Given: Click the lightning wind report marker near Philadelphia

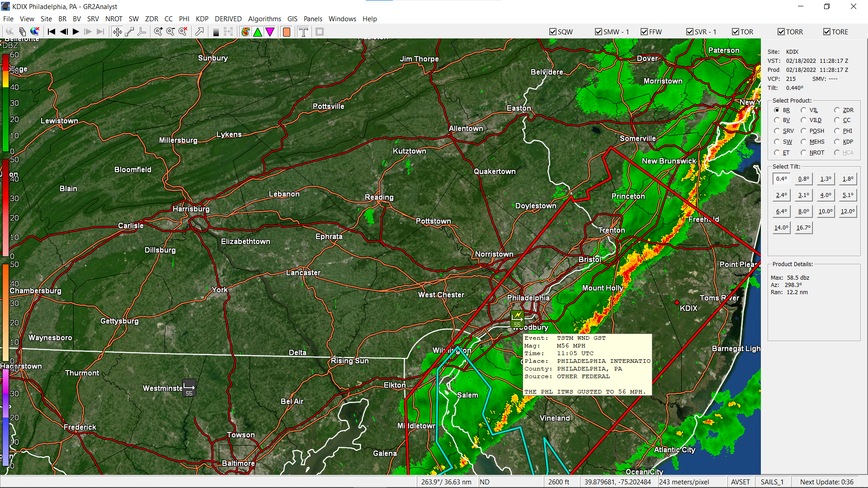Looking at the screenshot, I should click(x=517, y=319).
